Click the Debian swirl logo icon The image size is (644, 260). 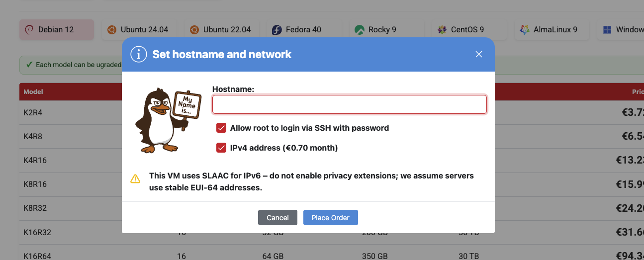29,30
